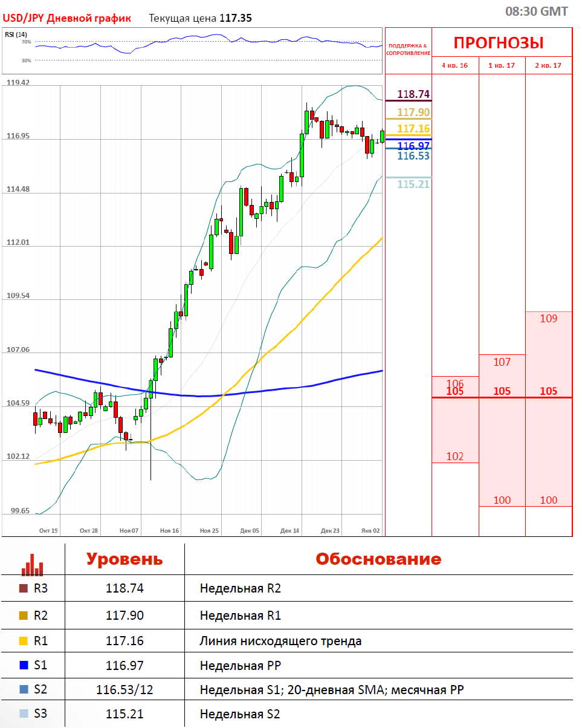Click the 109 forecast value in 2 кв. 17
582x728 pixels.
548,319
